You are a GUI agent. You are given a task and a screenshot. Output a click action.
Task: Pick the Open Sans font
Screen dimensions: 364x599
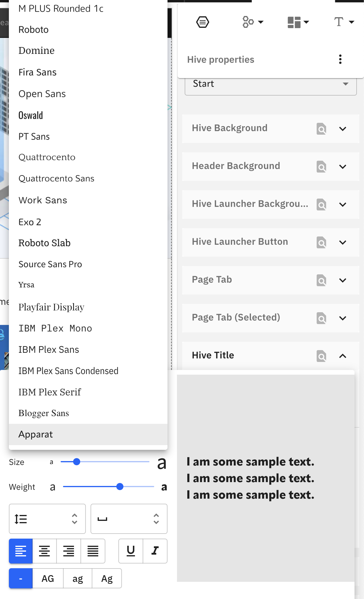[x=88, y=94]
